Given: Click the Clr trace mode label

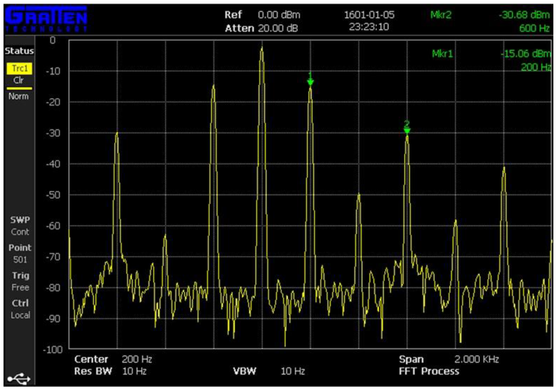Looking at the screenshot, I should (18, 80).
